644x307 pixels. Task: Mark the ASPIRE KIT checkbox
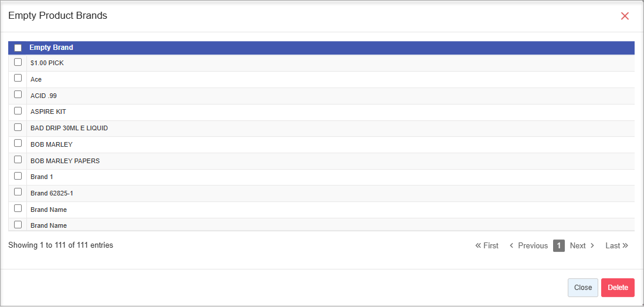point(18,110)
